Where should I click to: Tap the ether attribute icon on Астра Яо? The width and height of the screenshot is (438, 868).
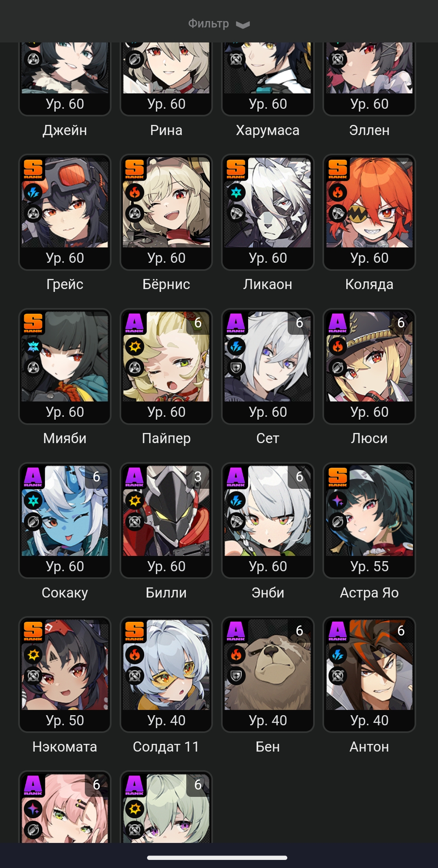click(x=338, y=501)
